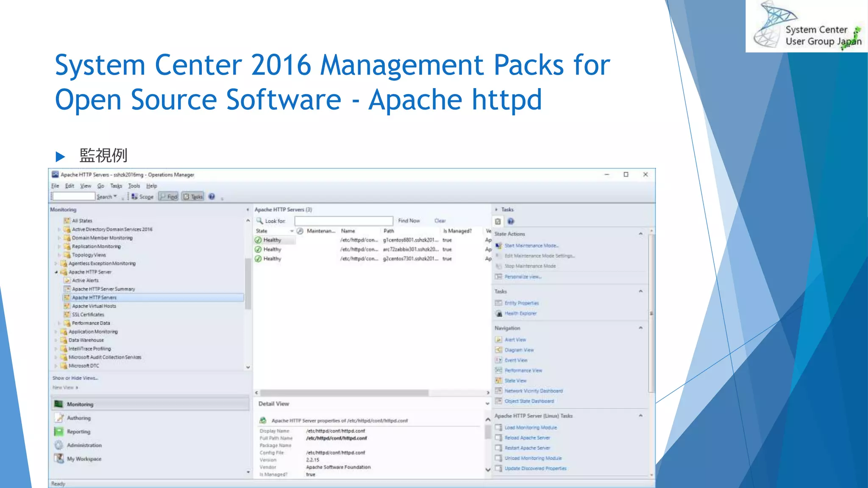Image resolution: width=868 pixels, height=488 pixels.
Task: Click Find Now button
Action: coord(409,221)
